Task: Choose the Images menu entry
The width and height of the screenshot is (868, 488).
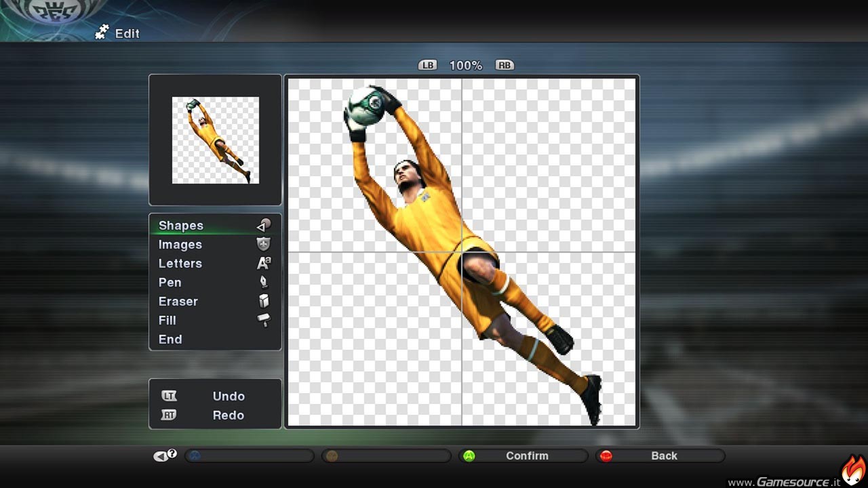Action: coord(180,245)
